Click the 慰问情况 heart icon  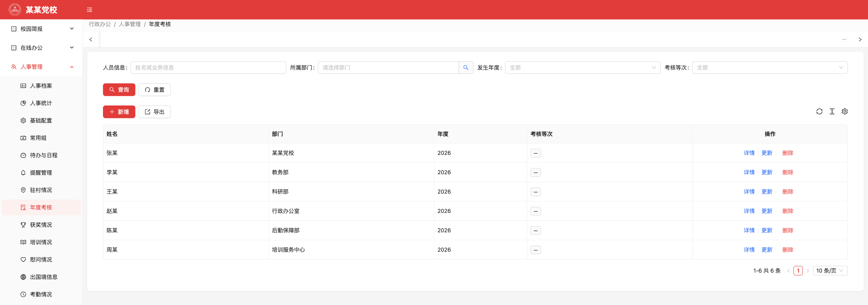(x=23, y=260)
